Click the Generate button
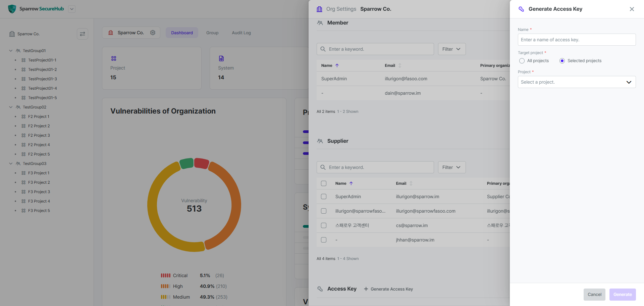 (623, 295)
